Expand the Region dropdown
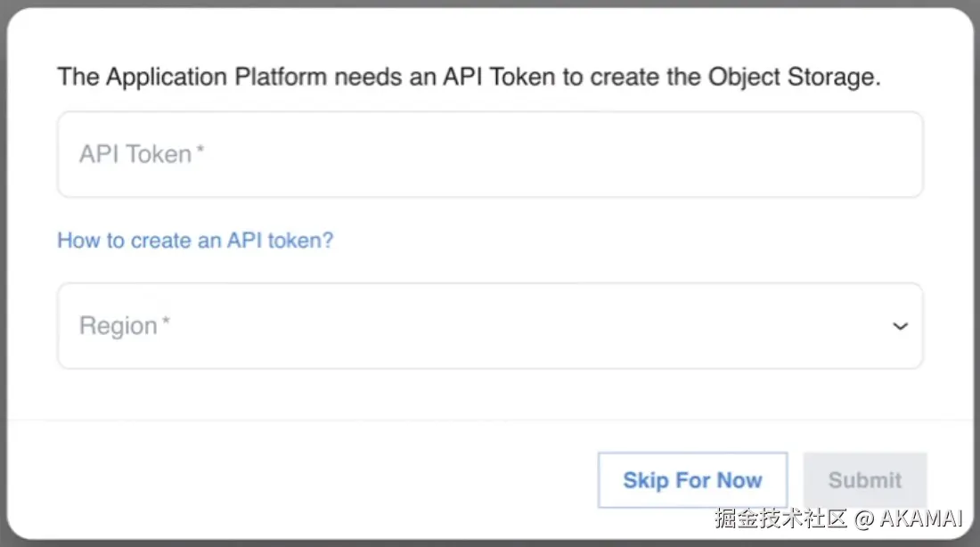Screen dimensions: 980x547 pyautogui.click(x=490, y=326)
